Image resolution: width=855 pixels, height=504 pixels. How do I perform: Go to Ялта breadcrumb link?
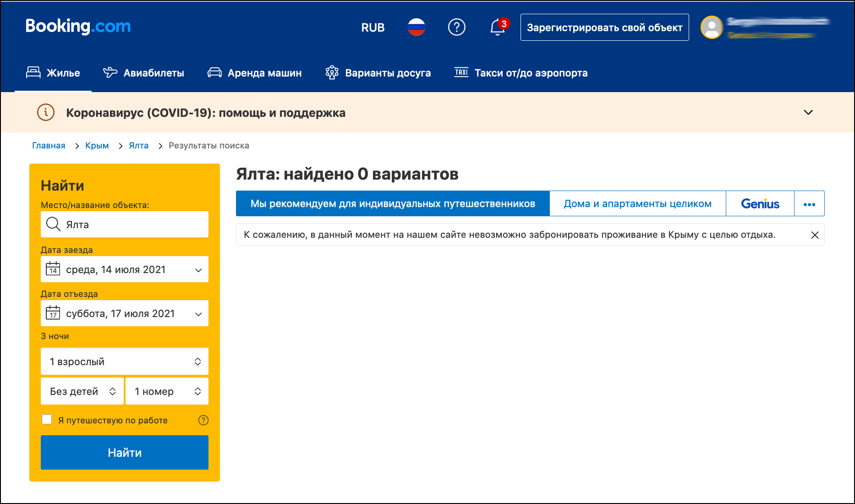[x=138, y=145]
